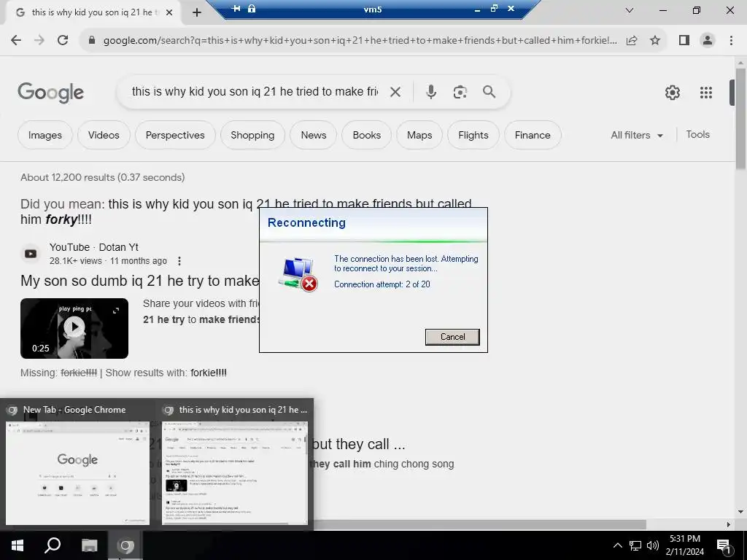Screen dimensions: 747x560
Task: Start voice search with microphone icon
Action: click(x=431, y=92)
